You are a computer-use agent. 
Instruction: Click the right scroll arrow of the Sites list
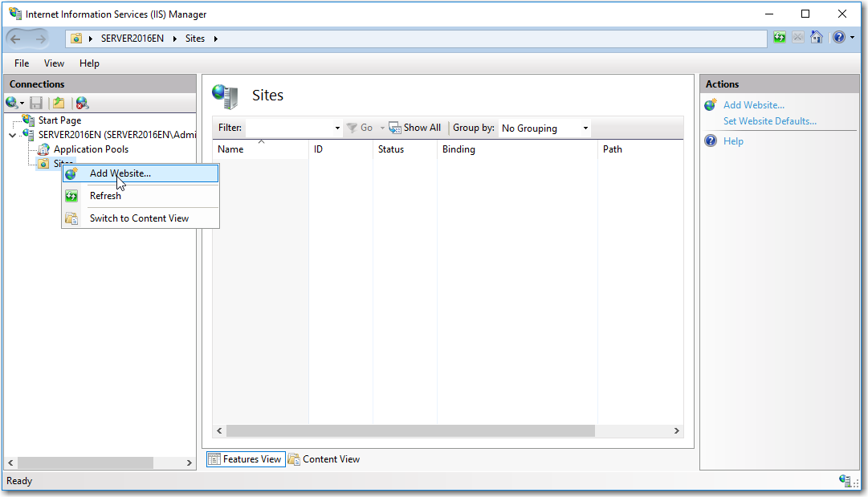point(676,430)
